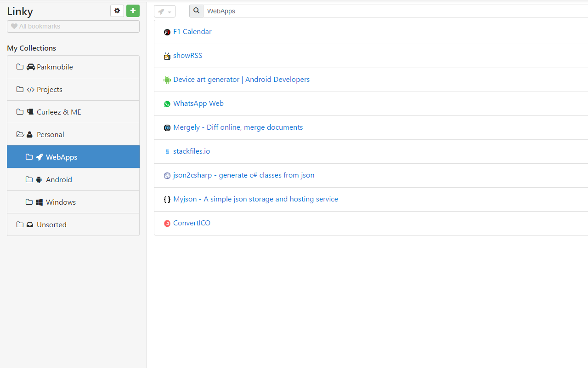
Task: Click the WhatsApp green favicon
Action: pyautogui.click(x=167, y=104)
